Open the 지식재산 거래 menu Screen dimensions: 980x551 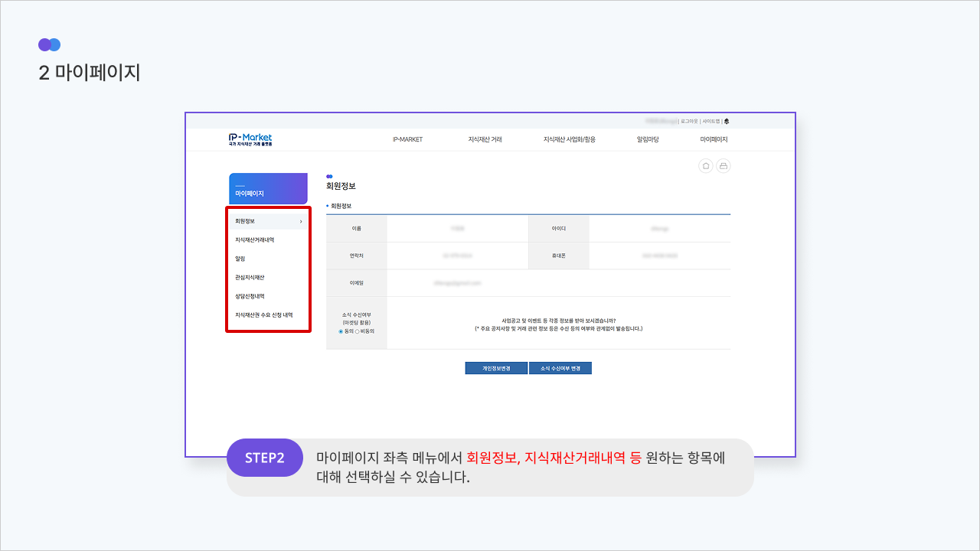(485, 139)
